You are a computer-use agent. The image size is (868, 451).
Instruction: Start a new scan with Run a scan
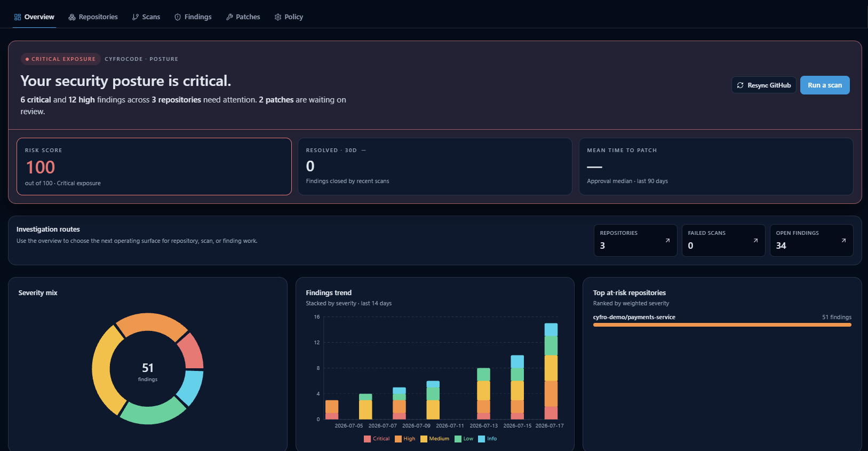(x=825, y=85)
